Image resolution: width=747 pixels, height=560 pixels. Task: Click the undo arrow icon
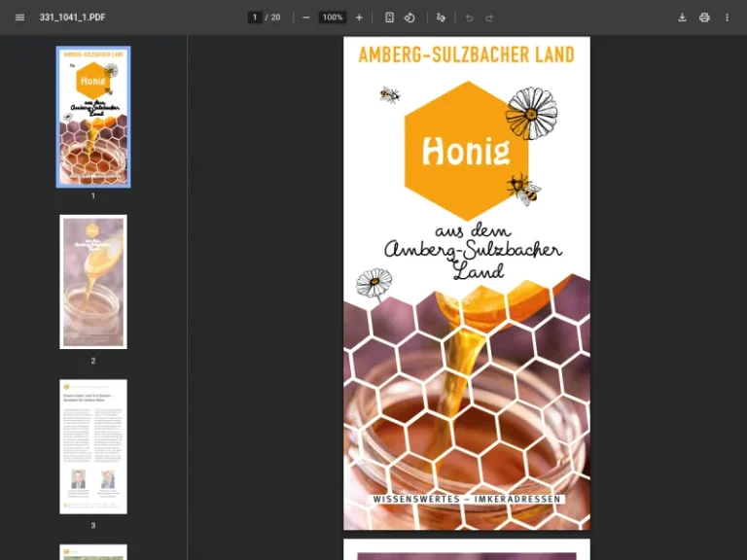click(x=469, y=17)
